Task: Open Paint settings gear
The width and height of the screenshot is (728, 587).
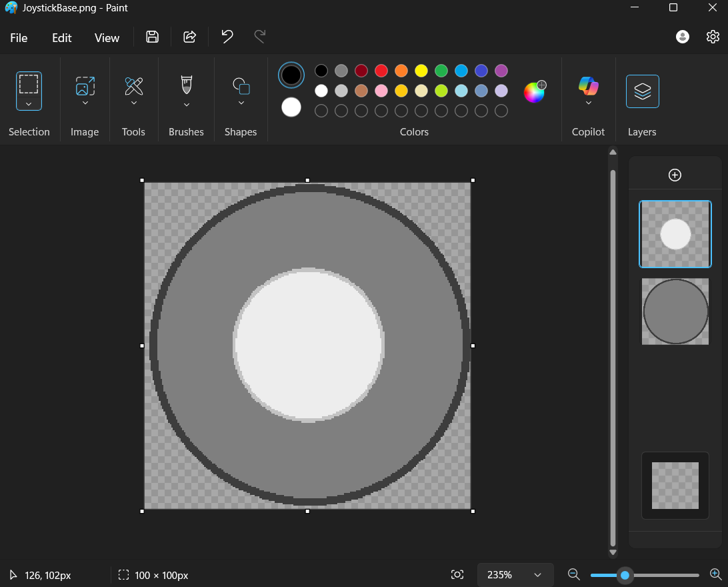Action: [x=713, y=37]
